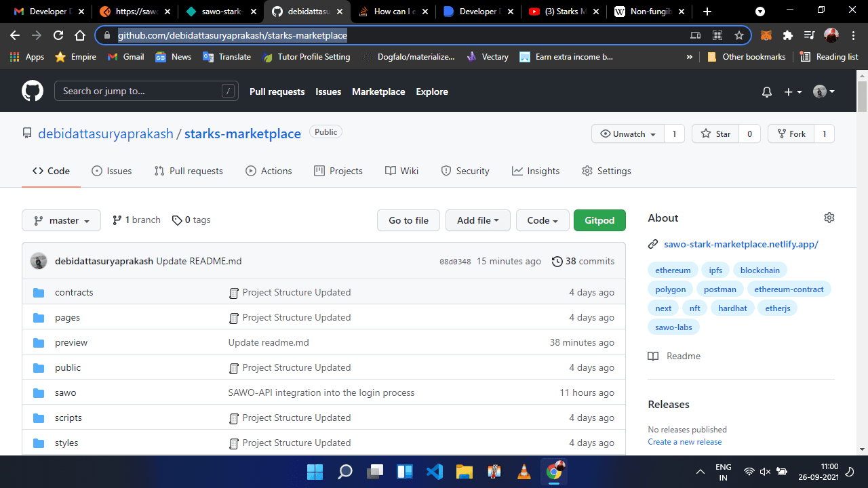Open the plus create-new menu
Screen dimensions: 868x488
click(793, 91)
